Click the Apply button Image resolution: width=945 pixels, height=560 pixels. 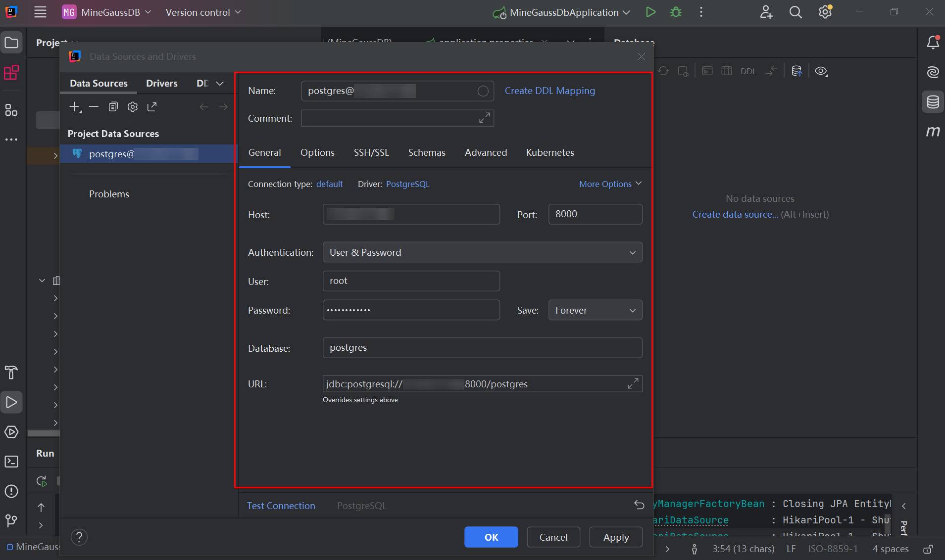[616, 537]
